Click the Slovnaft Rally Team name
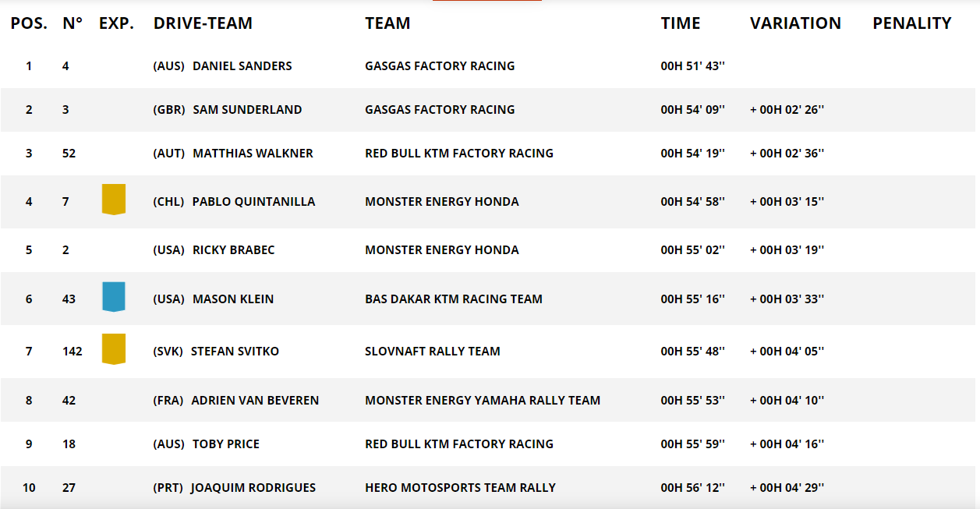Viewport: 980px width, 509px height. point(432,352)
